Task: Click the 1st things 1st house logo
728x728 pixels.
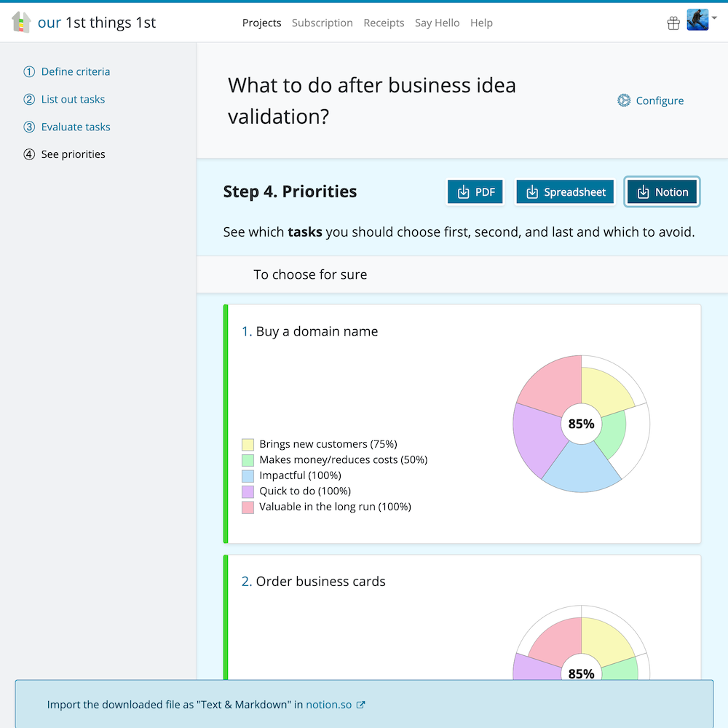Action: (21, 23)
